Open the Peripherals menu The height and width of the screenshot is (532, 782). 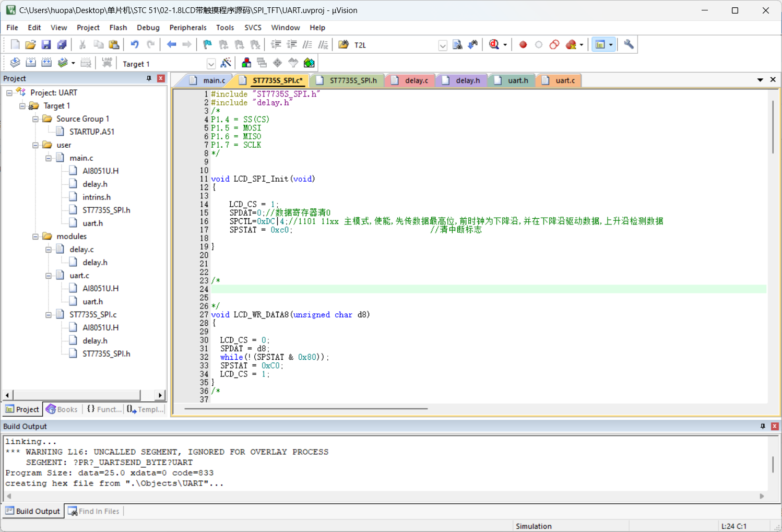[188, 28]
